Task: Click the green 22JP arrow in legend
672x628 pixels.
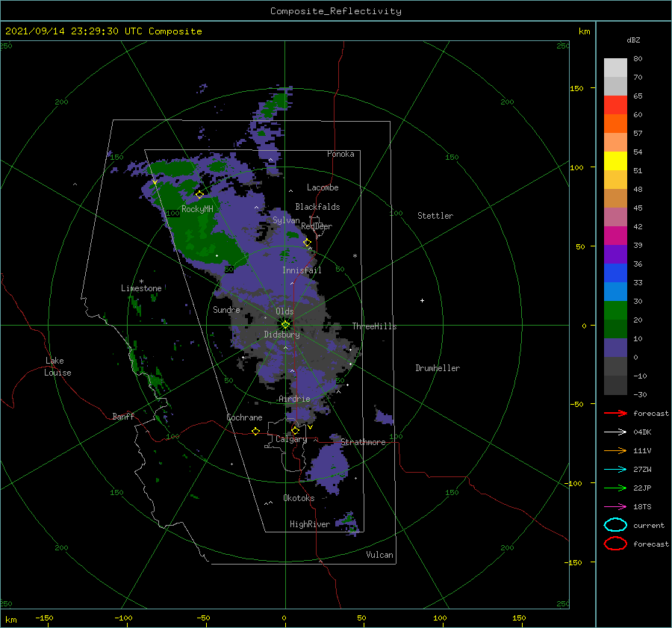Action: pyautogui.click(x=615, y=488)
